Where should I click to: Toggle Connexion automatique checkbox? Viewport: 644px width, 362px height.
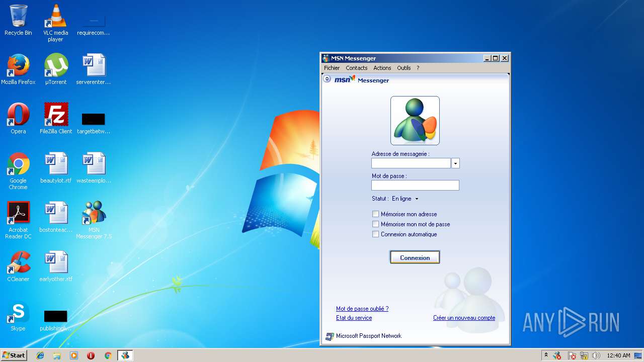[375, 234]
